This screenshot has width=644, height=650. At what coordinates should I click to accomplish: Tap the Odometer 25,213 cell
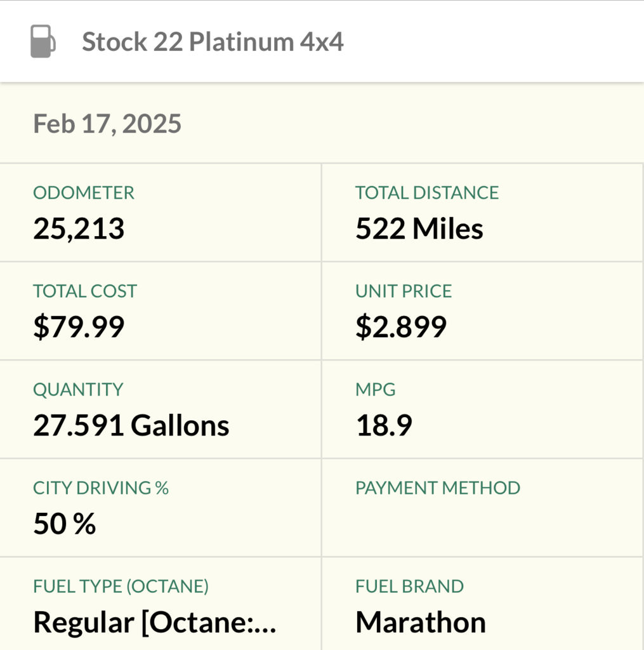click(x=161, y=213)
